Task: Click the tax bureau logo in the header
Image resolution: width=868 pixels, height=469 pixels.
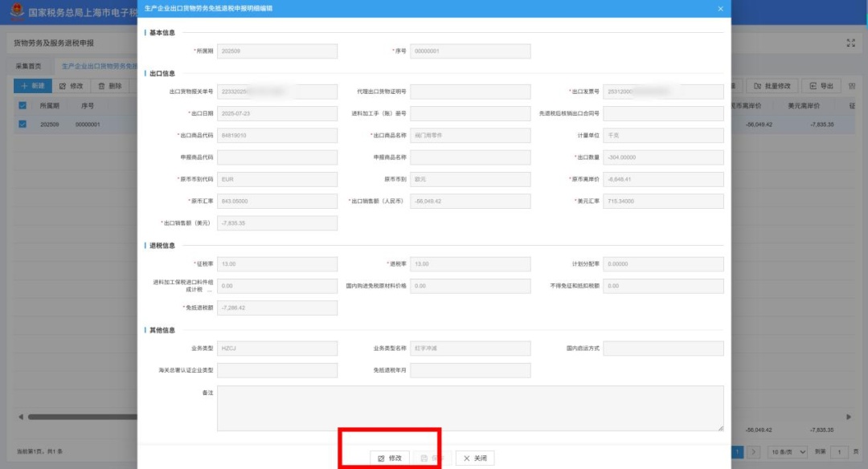Action: (17, 14)
